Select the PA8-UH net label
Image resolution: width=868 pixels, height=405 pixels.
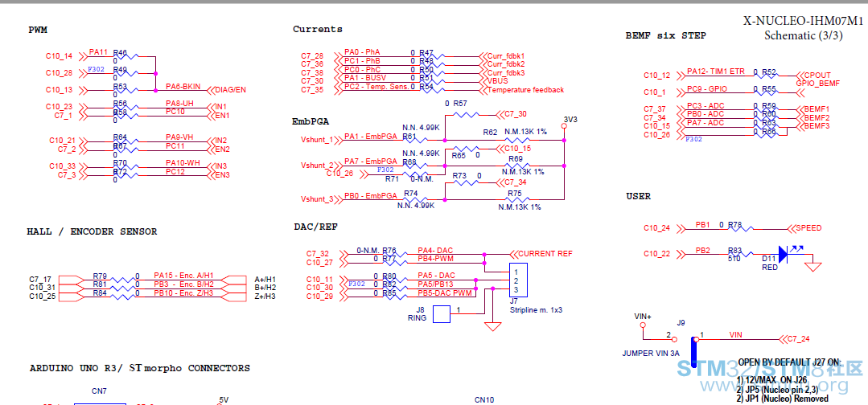pyautogui.click(x=179, y=104)
